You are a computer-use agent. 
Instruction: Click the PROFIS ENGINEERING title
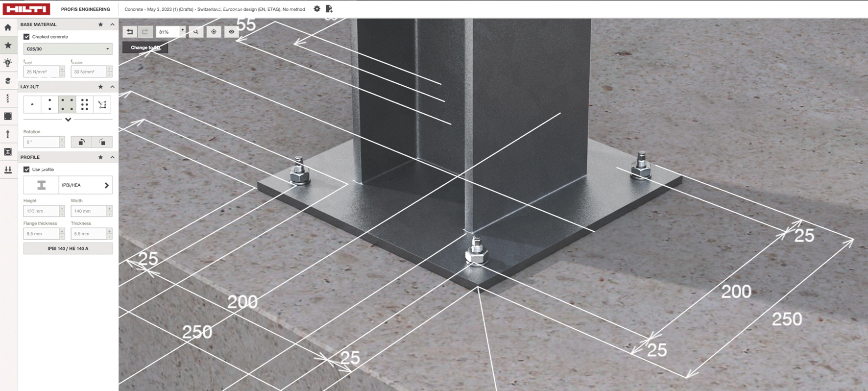point(85,9)
